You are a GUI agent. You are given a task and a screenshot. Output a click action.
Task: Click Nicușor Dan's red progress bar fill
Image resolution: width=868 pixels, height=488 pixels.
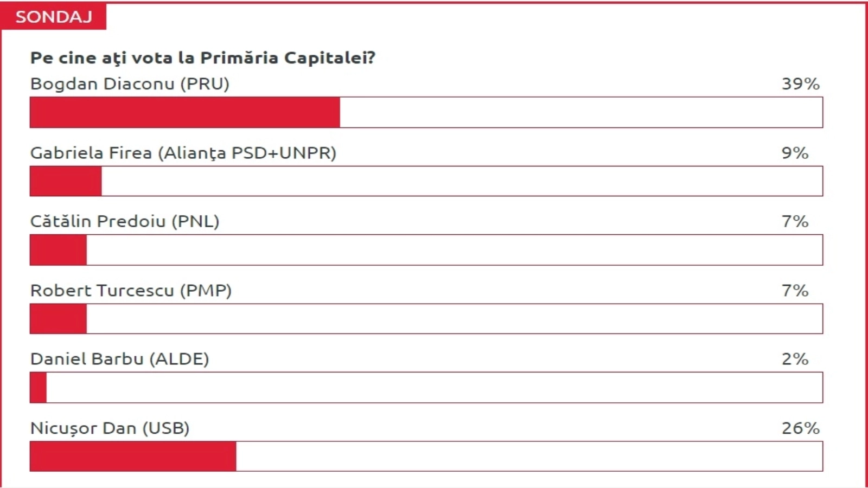pyautogui.click(x=133, y=456)
